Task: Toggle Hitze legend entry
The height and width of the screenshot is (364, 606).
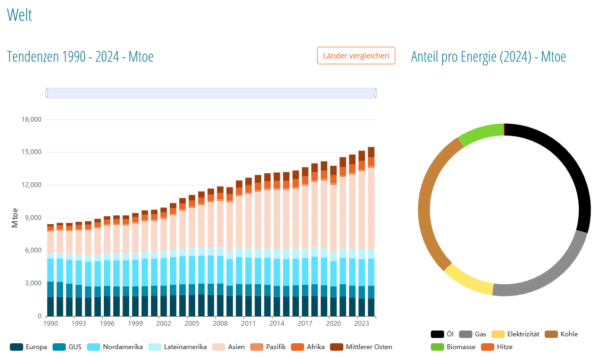Action: coord(497,347)
